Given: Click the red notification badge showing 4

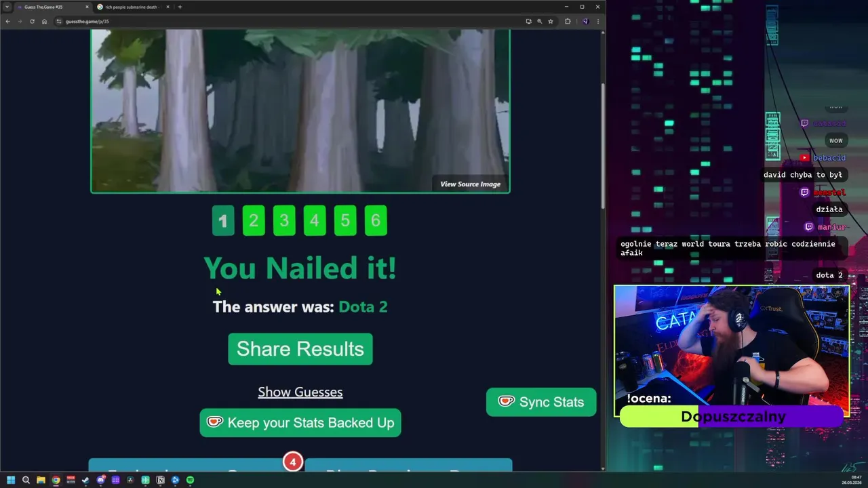Looking at the screenshot, I should 293,462.
